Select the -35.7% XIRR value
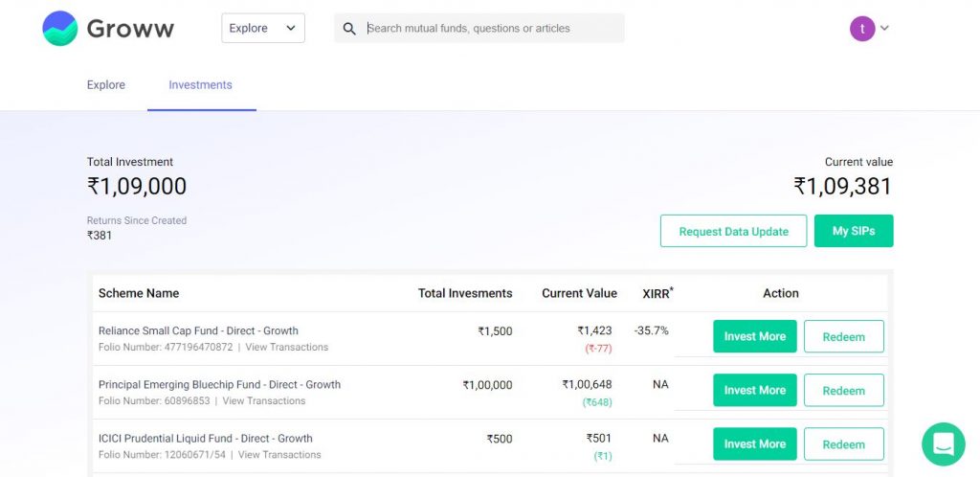 (651, 330)
